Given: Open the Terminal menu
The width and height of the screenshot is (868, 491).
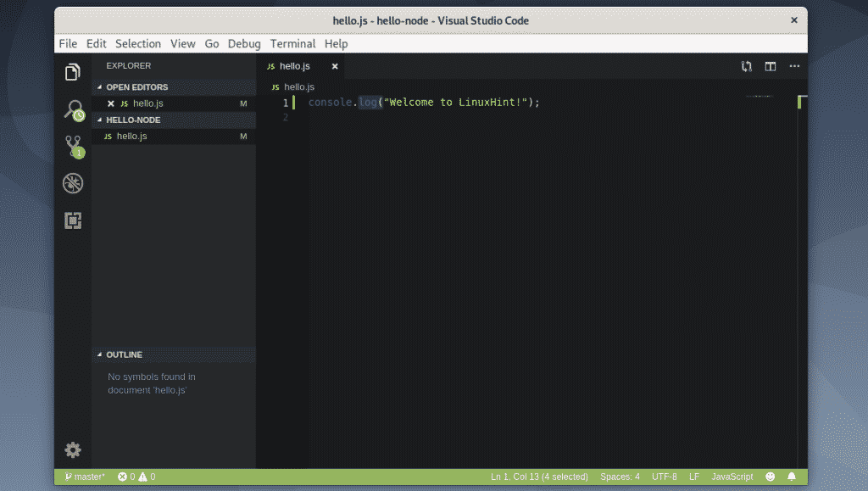Looking at the screenshot, I should pos(292,43).
